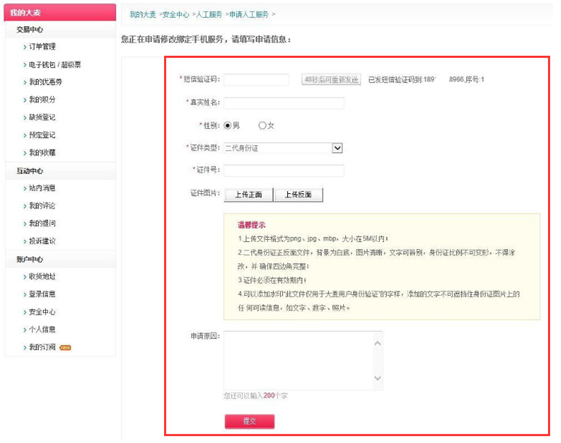Click the 人工服务 breadcrumb link

pos(209,14)
